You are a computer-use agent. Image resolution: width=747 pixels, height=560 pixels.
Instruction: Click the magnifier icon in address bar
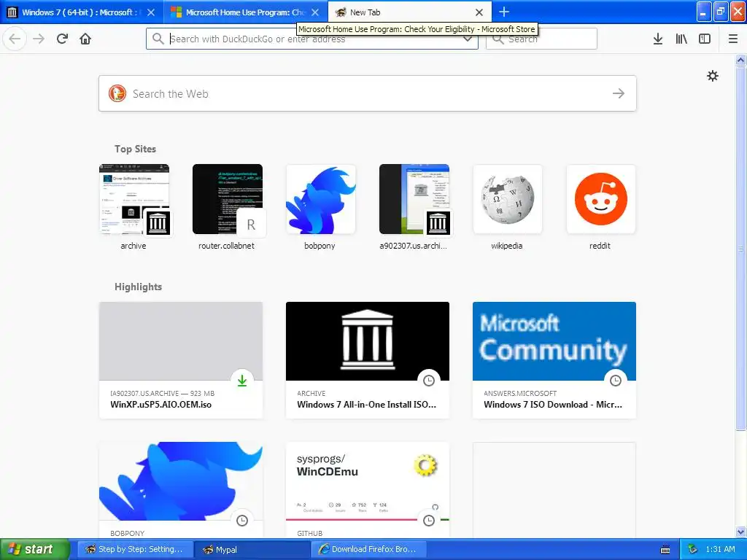(158, 39)
